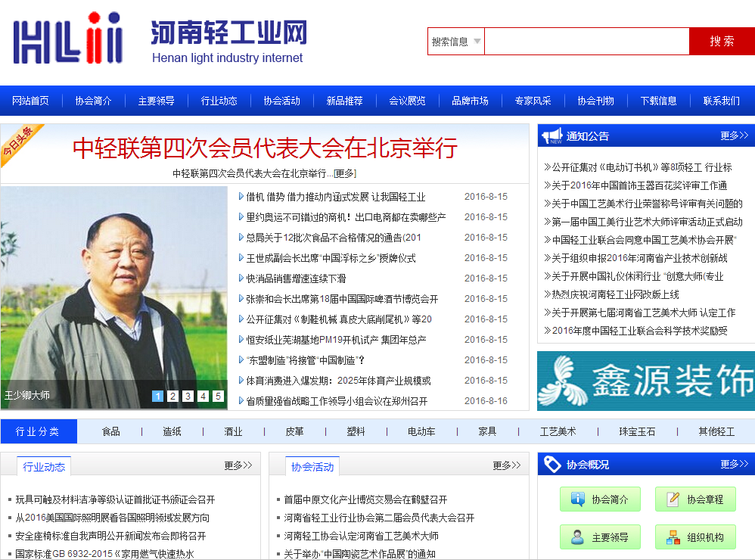The image size is (755, 560).
Task: Click the red 搜索 button
Action: [x=722, y=42]
